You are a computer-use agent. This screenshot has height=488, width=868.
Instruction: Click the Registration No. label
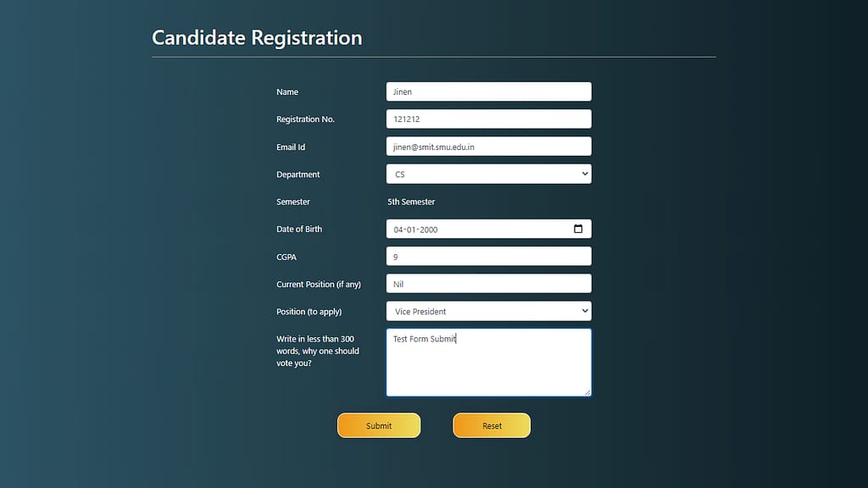[305, 119]
